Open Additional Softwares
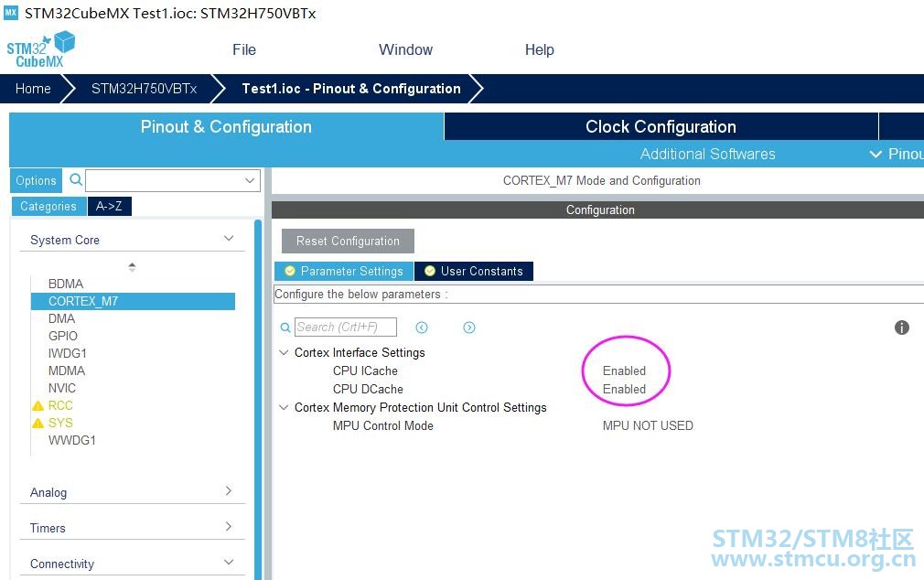Image resolution: width=924 pixels, height=580 pixels. pos(708,154)
